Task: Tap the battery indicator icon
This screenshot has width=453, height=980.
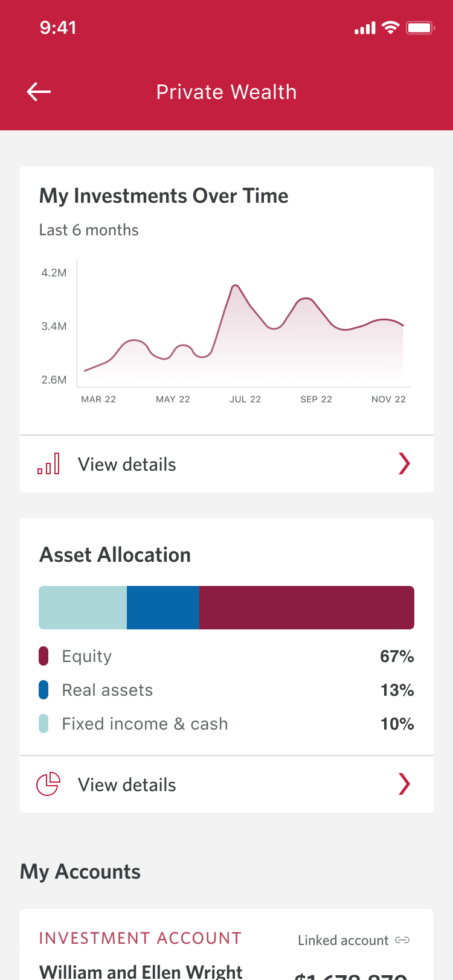Action: click(x=420, y=28)
